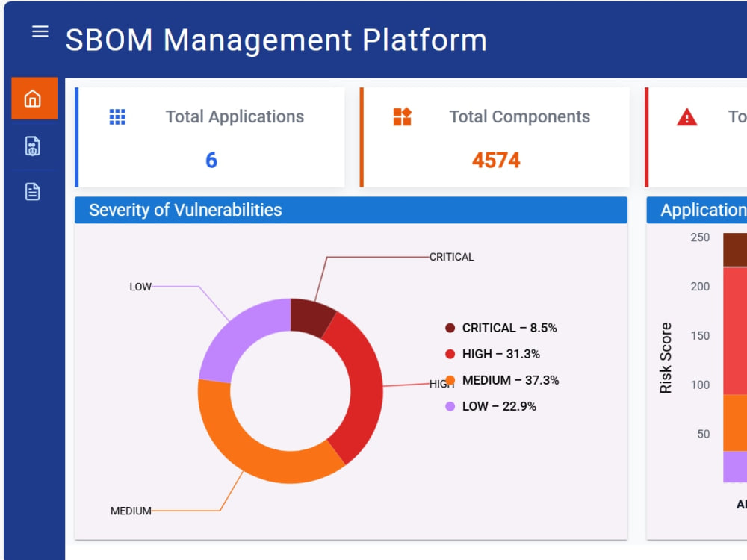Open the SBOM file sidebar icon
Screen dimensions: 747x560
pyautogui.click(x=32, y=146)
